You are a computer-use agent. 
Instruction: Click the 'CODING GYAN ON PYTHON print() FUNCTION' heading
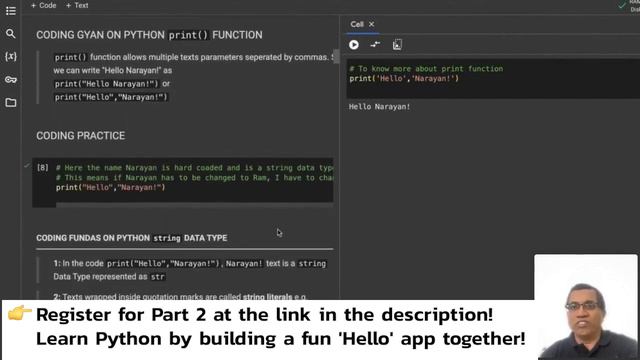pyautogui.click(x=149, y=35)
